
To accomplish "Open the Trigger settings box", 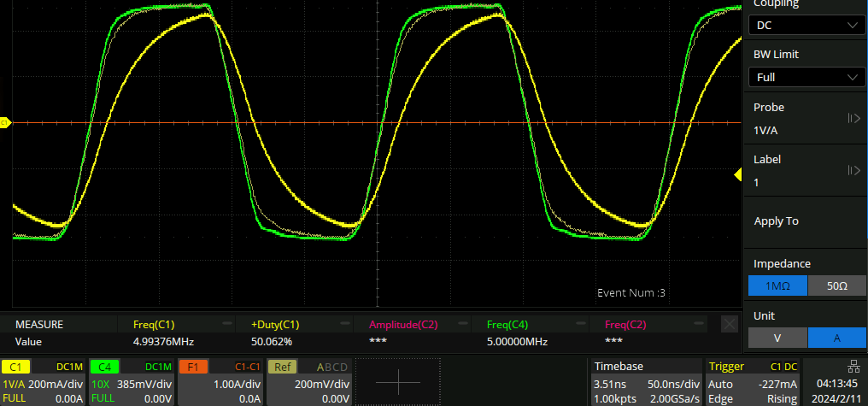I will (x=752, y=381).
